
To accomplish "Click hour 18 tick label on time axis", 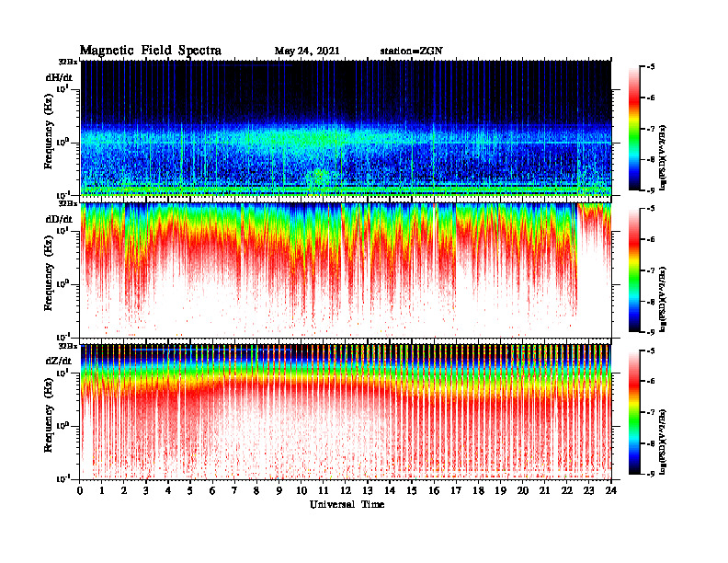I will (x=478, y=491).
